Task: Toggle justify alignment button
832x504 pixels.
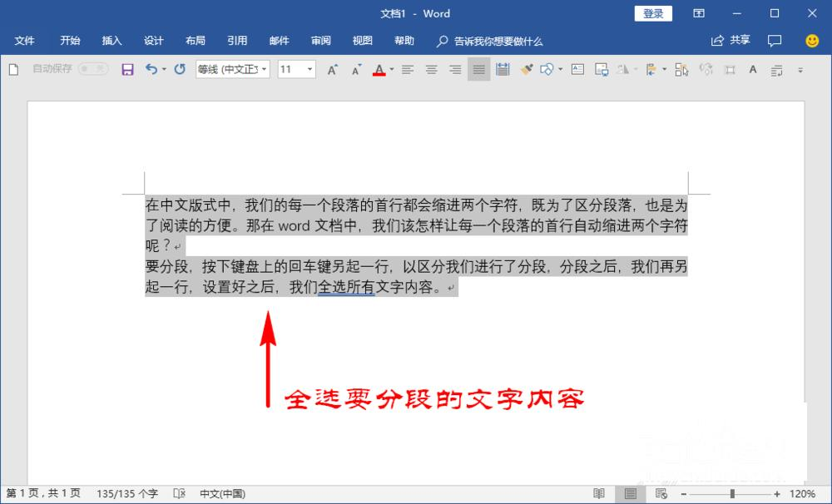Action: (478, 70)
